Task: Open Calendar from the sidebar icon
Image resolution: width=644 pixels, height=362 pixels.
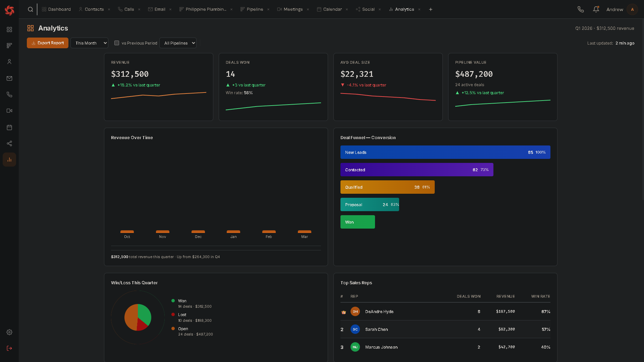Action: point(9,127)
